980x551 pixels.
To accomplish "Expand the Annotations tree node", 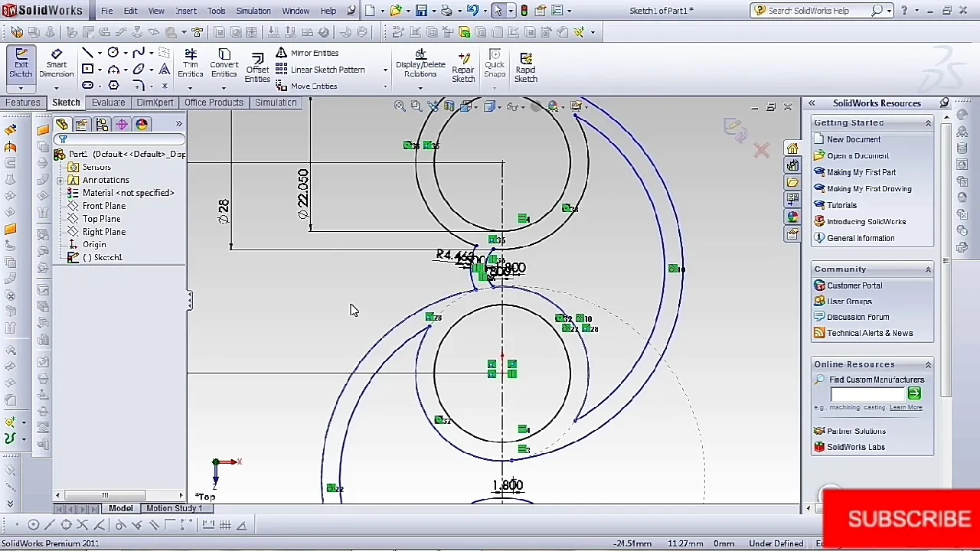I will point(60,180).
